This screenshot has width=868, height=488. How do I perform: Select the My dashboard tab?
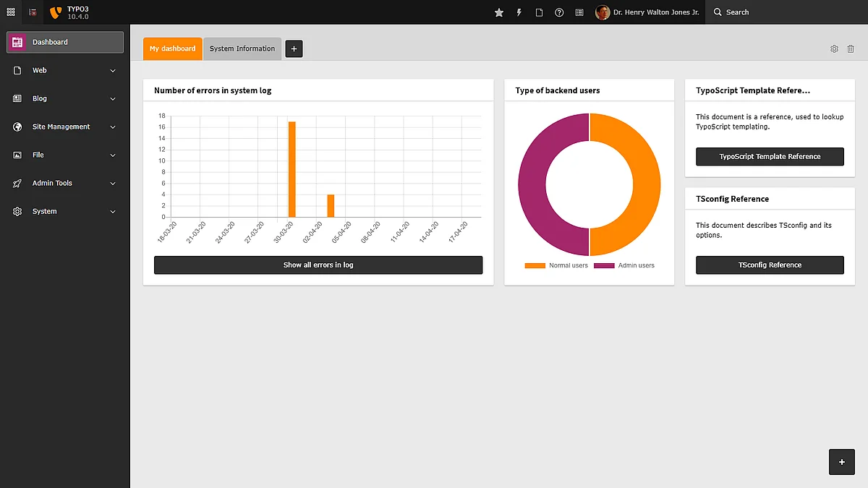[x=172, y=48]
